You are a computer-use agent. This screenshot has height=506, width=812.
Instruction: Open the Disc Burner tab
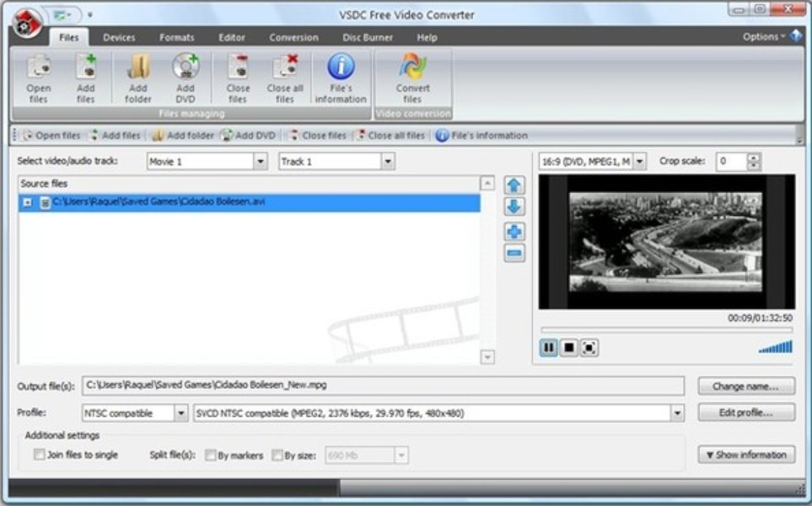[x=368, y=37]
